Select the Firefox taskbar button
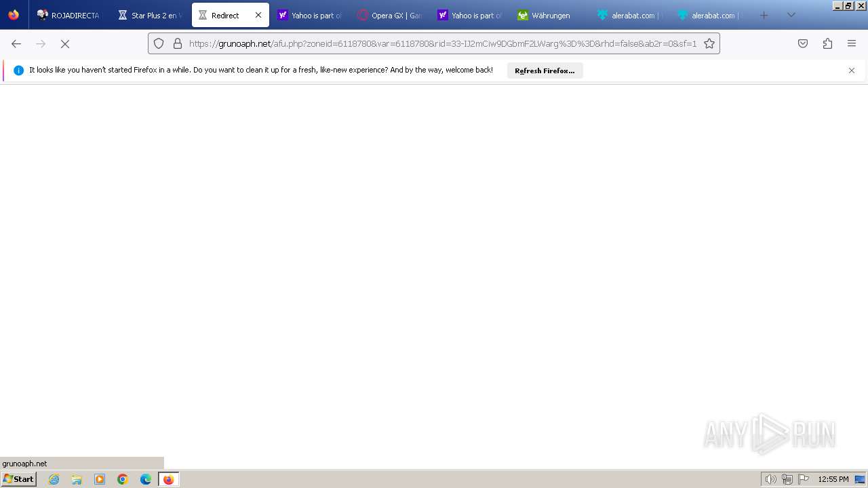The height and width of the screenshot is (488, 868). click(168, 479)
